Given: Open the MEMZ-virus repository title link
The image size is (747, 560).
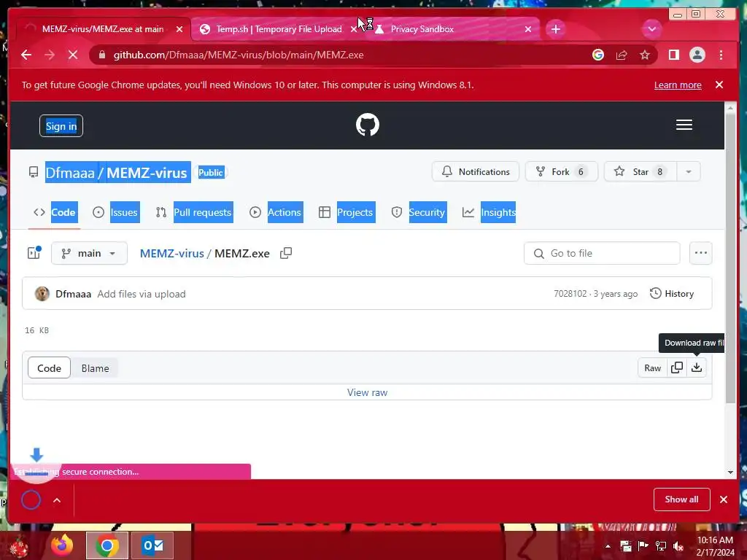Looking at the screenshot, I should coord(147,172).
